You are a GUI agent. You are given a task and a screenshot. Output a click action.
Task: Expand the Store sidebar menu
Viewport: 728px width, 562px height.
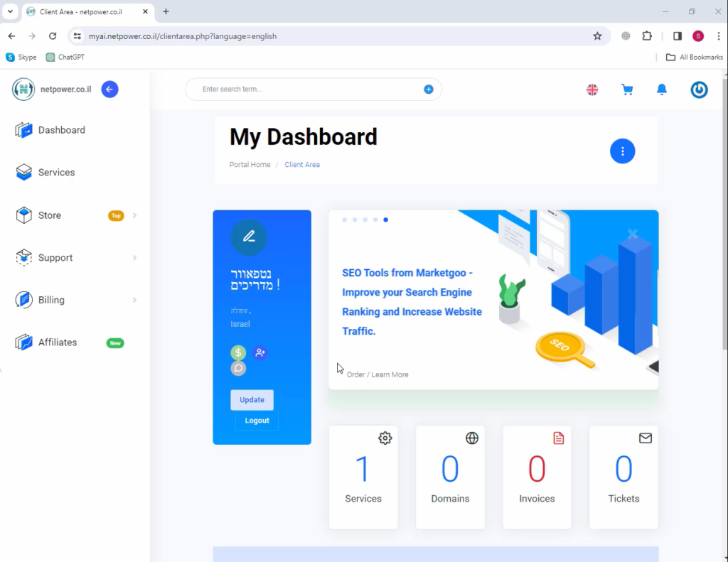[134, 215]
